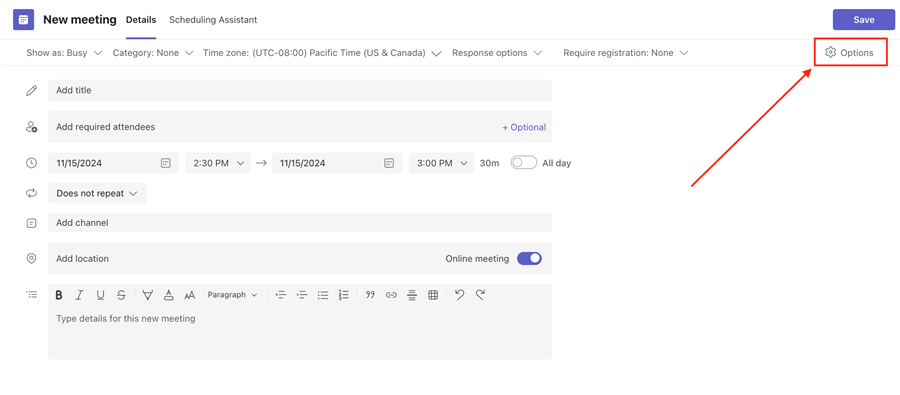Apply strikethrough formatting
The width and height of the screenshot is (900, 395).
point(121,295)
